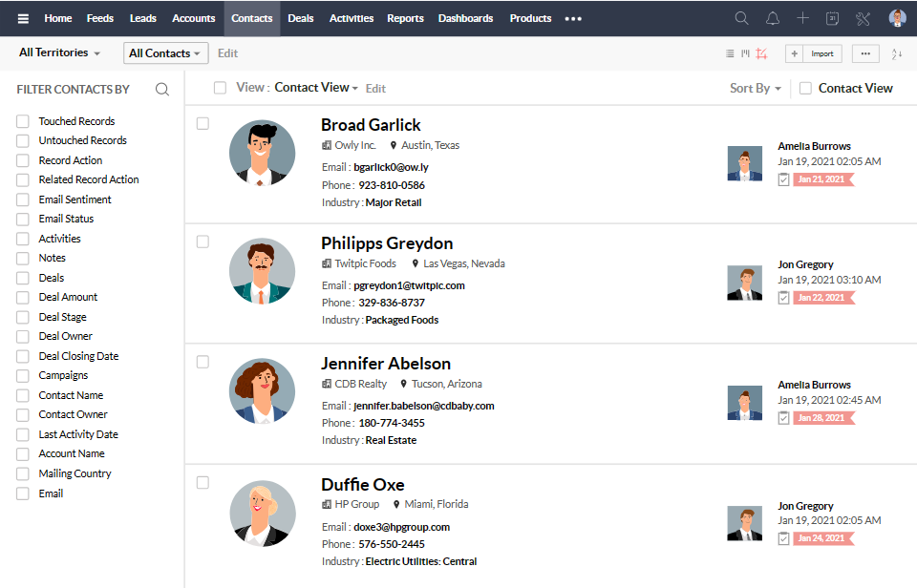Check the Deal Stage filter
917x588 pixels.
(23, 317)
